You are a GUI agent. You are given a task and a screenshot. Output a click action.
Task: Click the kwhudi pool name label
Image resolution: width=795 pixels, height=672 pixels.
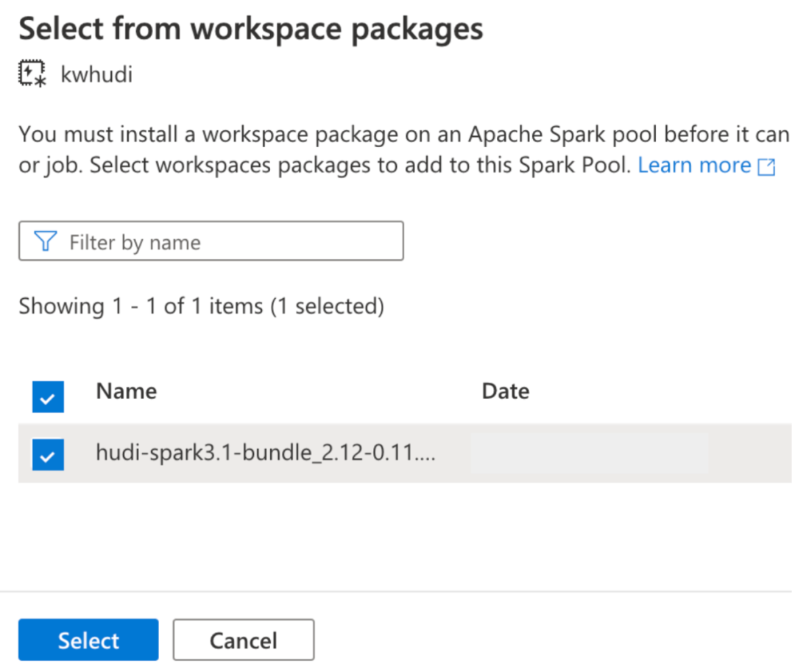pos(96,74)
